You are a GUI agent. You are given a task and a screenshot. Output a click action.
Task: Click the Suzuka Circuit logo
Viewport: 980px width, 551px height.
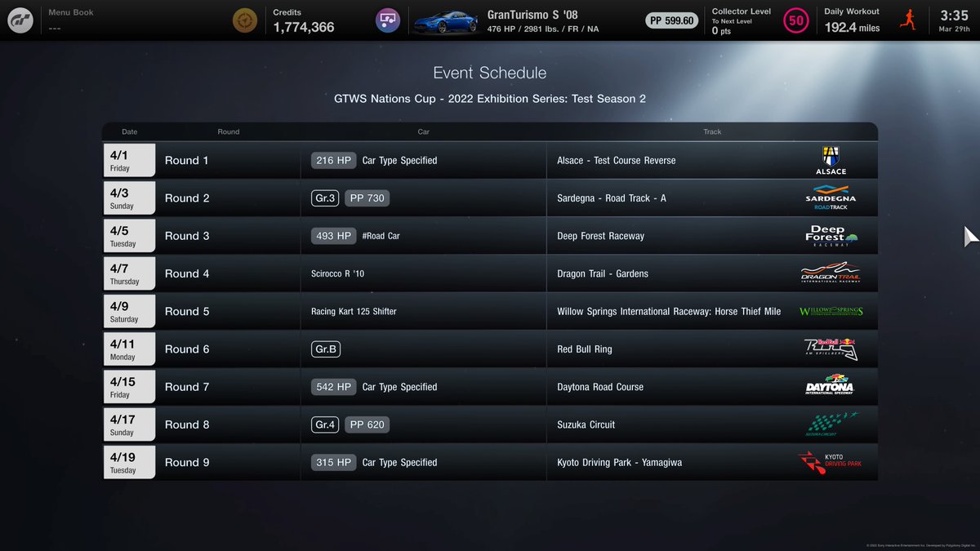[831, 424]
